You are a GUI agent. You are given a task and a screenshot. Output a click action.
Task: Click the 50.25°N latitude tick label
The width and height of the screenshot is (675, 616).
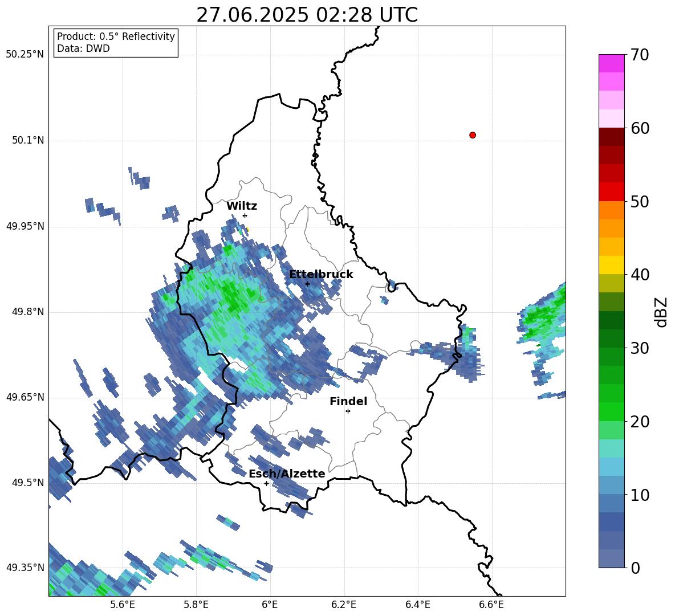point(25,55)
